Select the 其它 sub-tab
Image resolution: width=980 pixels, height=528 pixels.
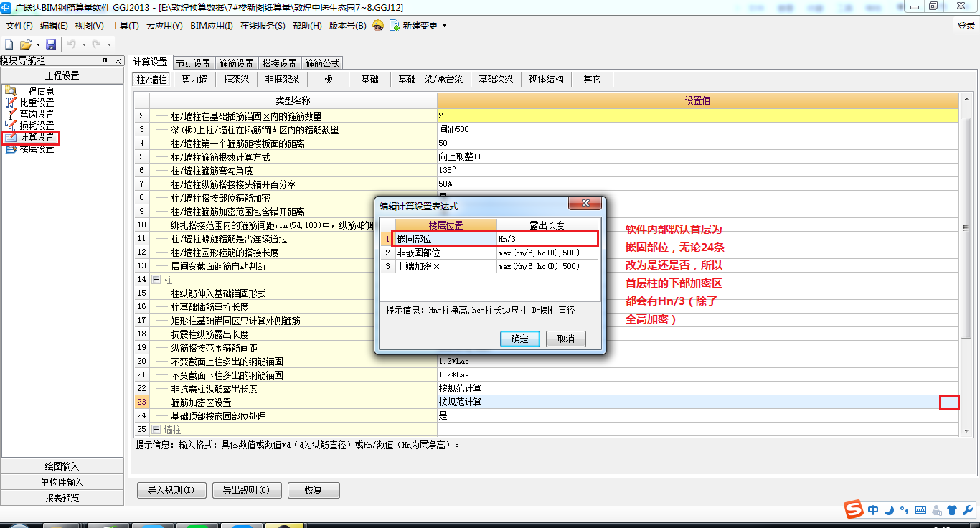[x=592, y=80]
